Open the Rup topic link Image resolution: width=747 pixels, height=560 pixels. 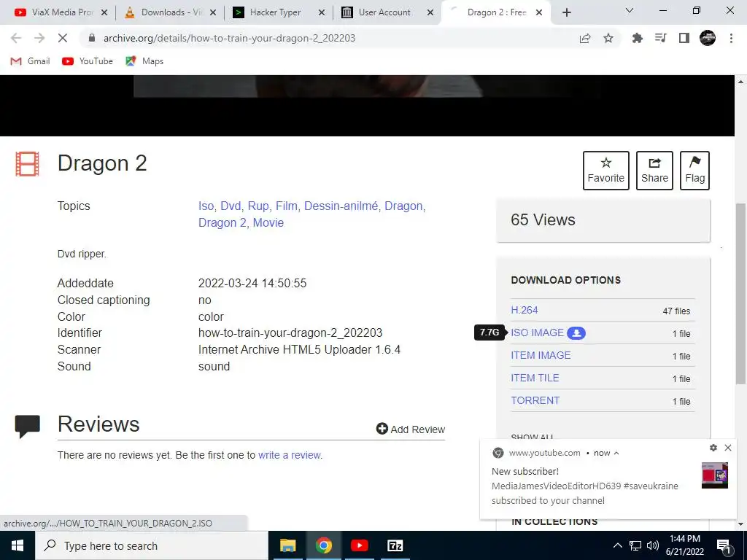258,206
